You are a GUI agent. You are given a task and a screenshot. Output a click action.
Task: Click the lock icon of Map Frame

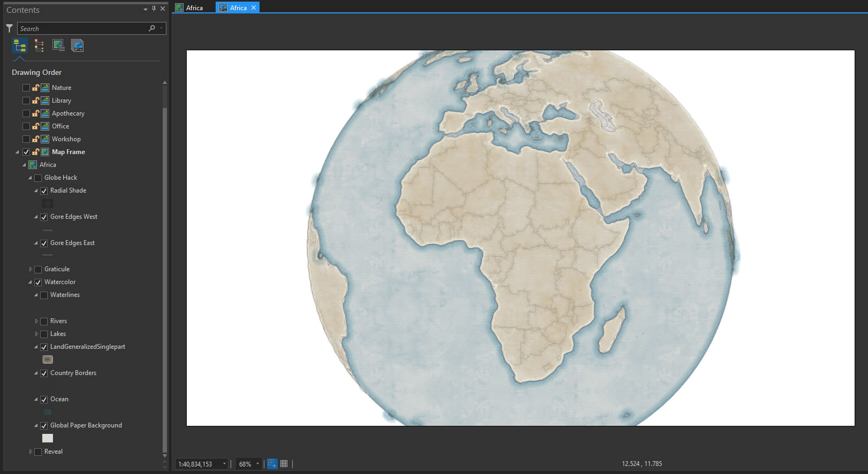point(36,152)
